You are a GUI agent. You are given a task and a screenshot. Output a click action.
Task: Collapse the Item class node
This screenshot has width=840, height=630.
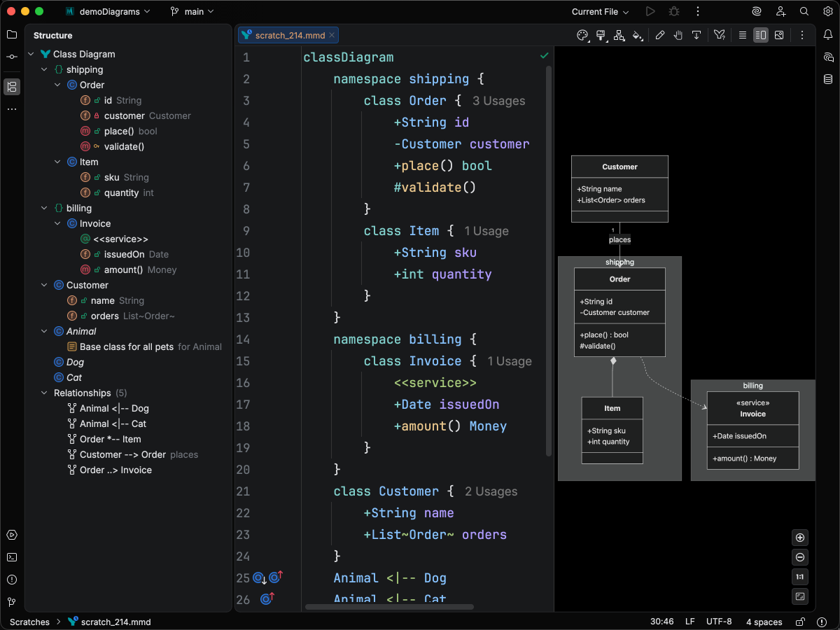point(58,162)
